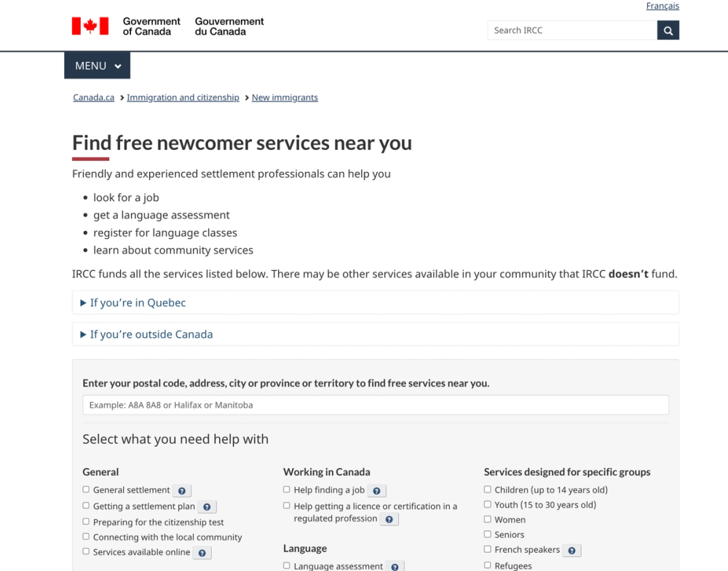728x571 pixels.
Task: Click help icon beside Getting a settlement plan
Action: 207,507
